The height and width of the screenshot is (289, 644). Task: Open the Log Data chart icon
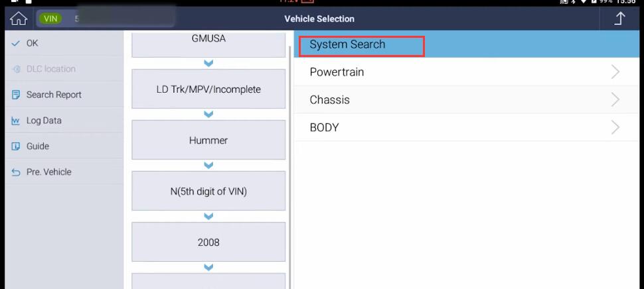click(16, 121)
